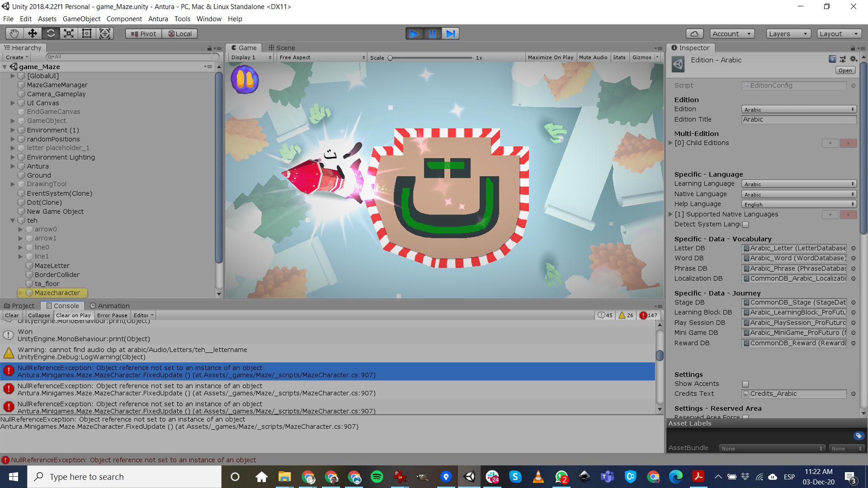The image size is (868, 488).
Task: Click the Clear button in the Console
Action: [x=12, y=315]
